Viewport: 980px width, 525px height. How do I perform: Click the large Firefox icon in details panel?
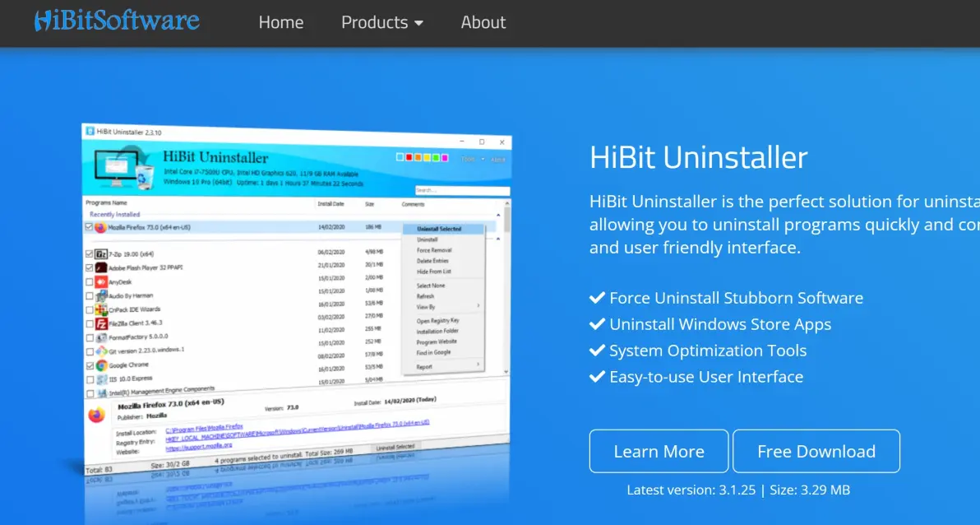[x=96, y=414]
